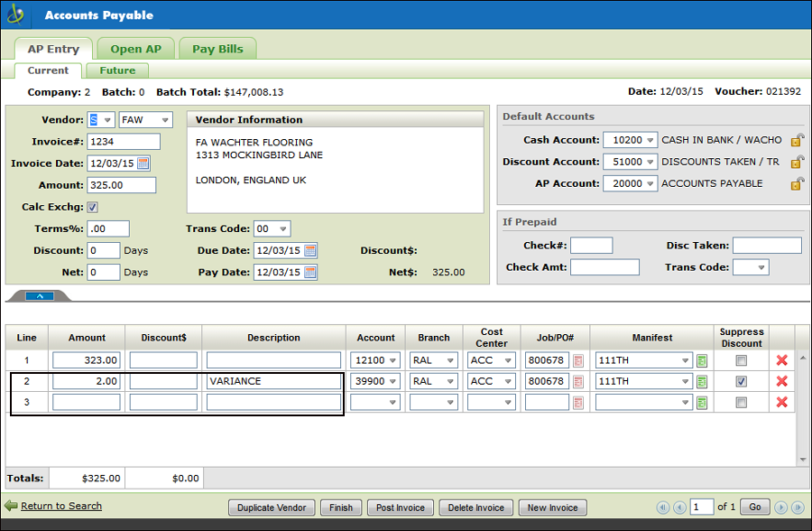This screenshot has width=812, height=531.
Task: Click the Post Invoice button
Action: coord(401,508)
